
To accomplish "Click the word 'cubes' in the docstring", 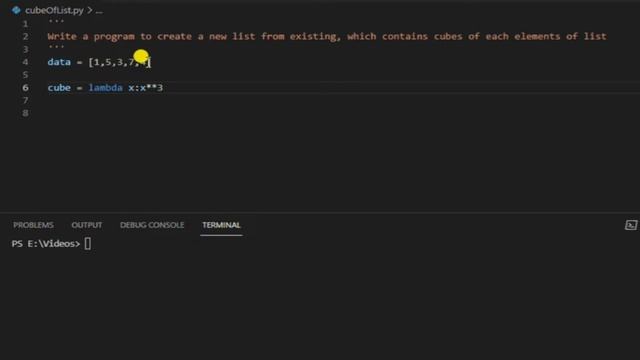I will (448, 36).
